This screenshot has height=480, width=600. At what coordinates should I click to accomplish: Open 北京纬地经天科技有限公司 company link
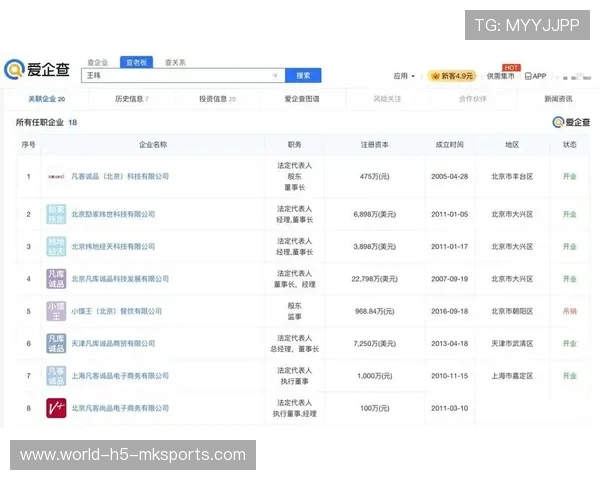click(113, 246)
